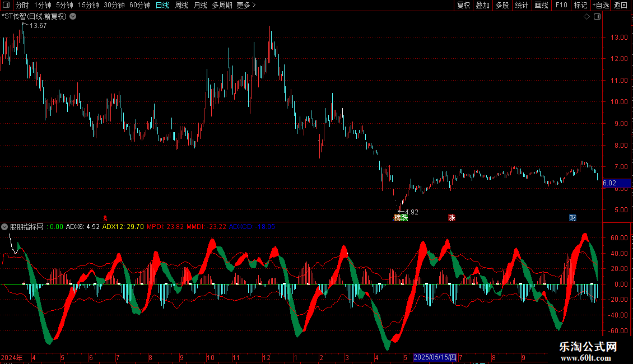
Task: Select the 5分钟 period tab
Action: coord(64,5)
